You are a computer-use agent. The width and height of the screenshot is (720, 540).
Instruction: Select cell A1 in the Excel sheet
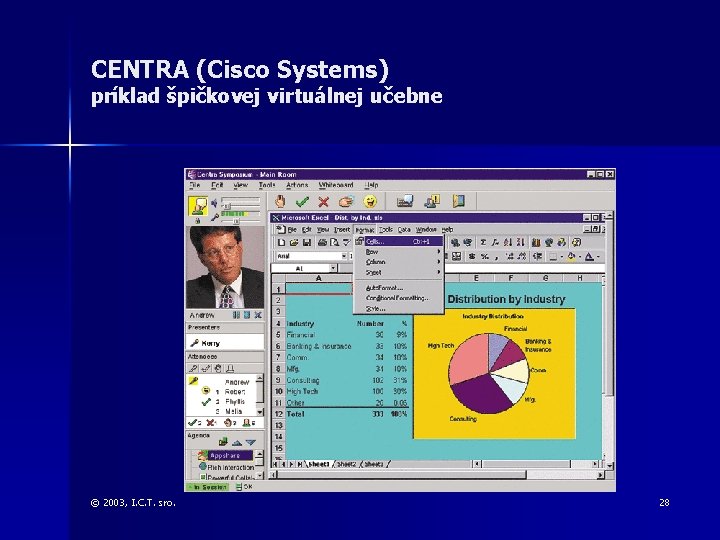tap(319, 289)
